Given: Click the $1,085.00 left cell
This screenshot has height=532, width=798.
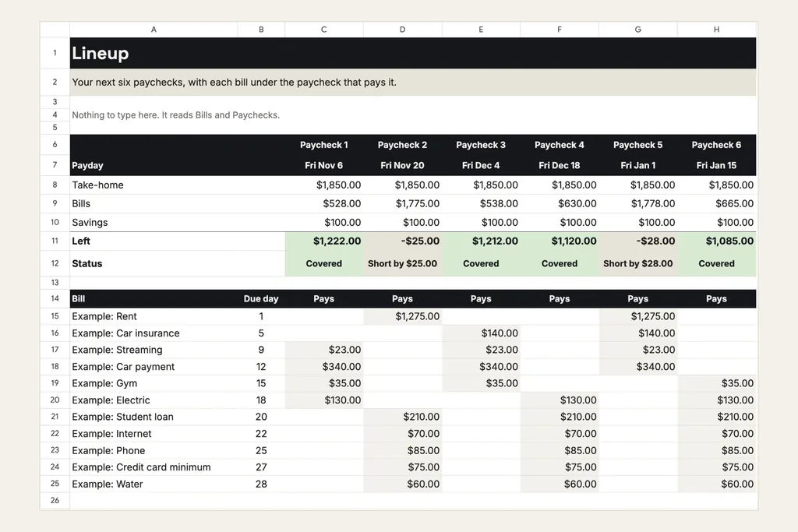Looking at the screenshot, I should pos(717,241).
